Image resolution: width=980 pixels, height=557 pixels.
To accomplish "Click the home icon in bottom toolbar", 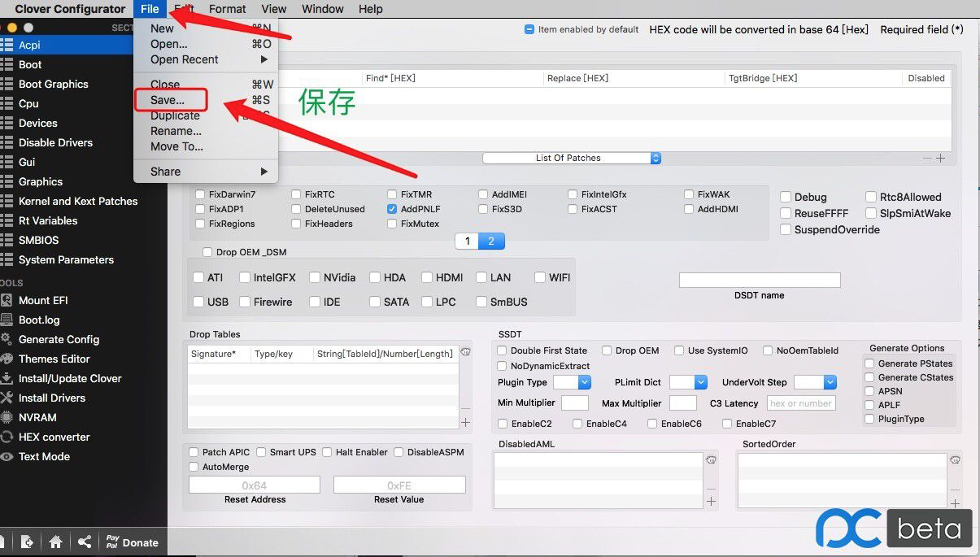I will (56, 542).
